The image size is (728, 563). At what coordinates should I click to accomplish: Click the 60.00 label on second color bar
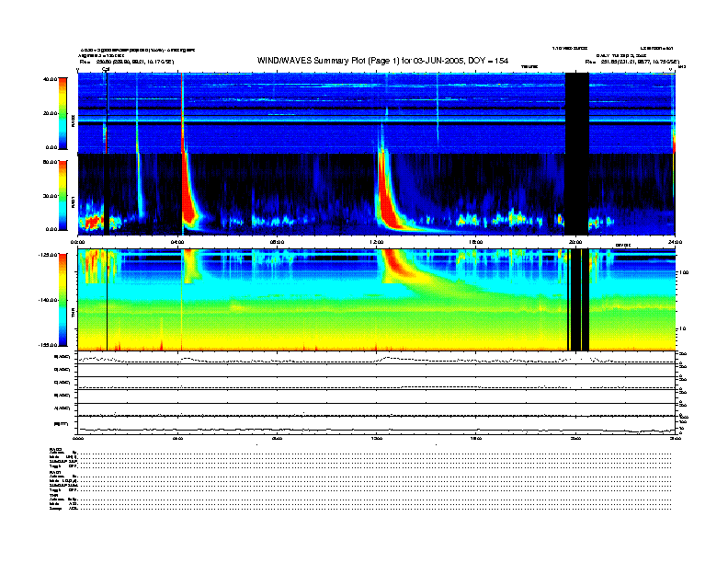pyautogui.click(x=50, y=162)
